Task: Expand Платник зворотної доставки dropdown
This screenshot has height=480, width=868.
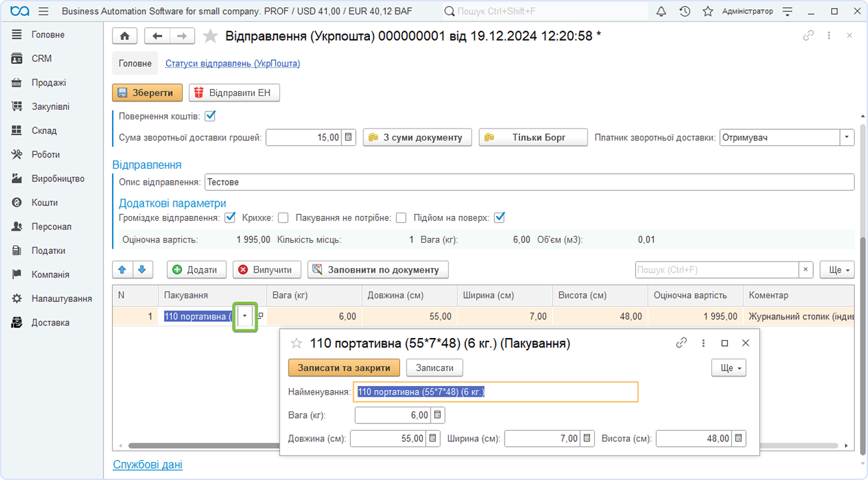Action: [x=847, y=137]
